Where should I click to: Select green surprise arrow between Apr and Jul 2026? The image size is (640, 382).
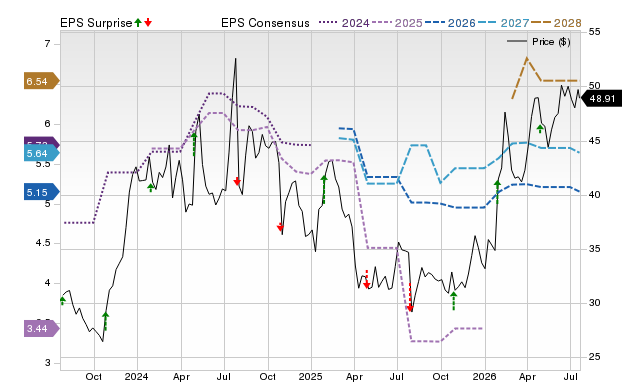point(540,129)
